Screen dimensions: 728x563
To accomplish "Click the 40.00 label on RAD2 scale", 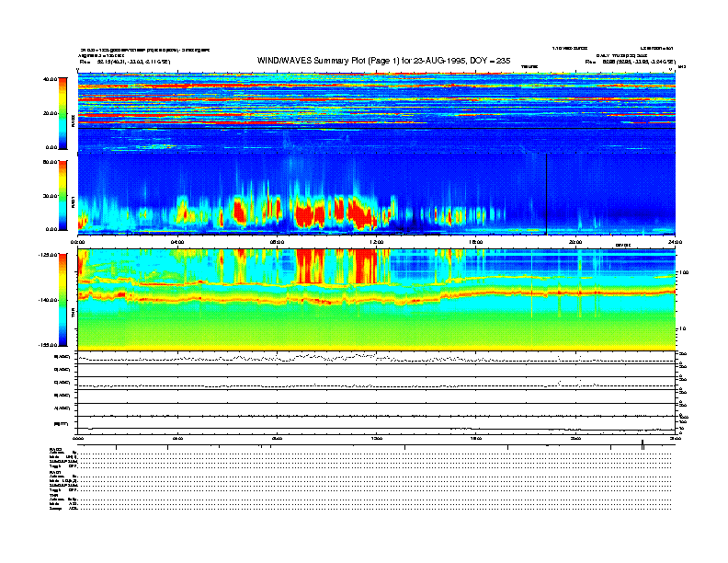I will click(x=50, y=79).
